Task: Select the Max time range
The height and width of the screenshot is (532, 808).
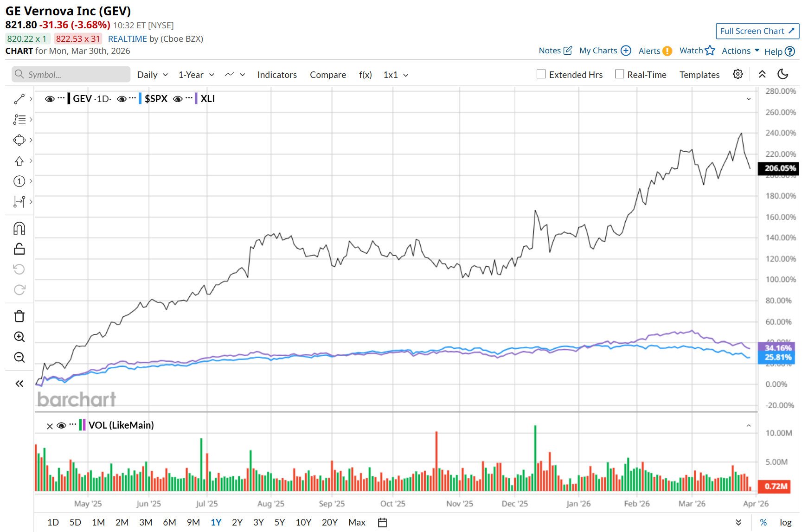Action: [x=357, y=522]
